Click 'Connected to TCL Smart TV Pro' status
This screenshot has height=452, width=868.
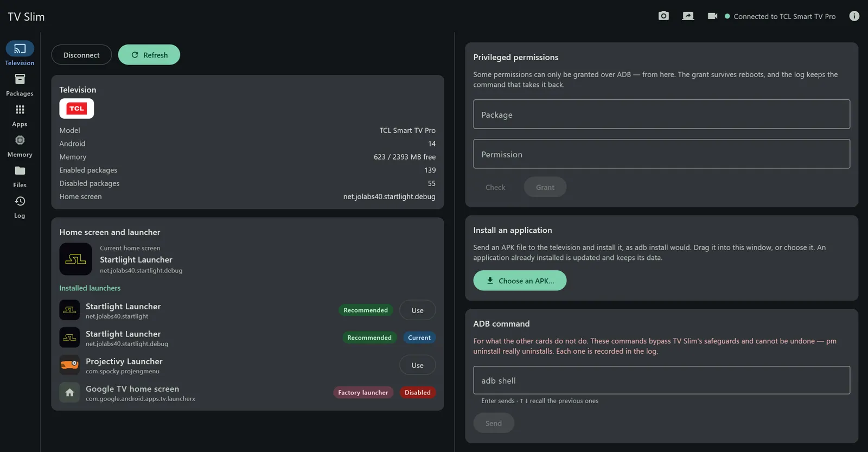click(784, 16)
